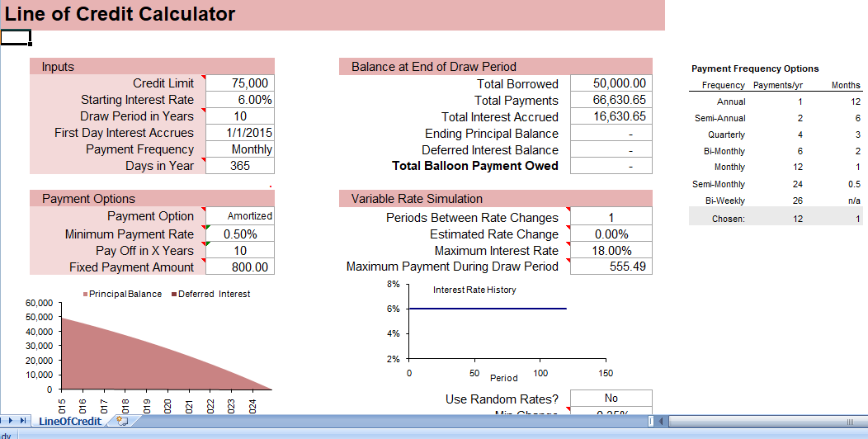Click the Bi-Weekly row label
The width and height of the screenshot is (868, 439).
pyautogui.click(x=725, y=201)
